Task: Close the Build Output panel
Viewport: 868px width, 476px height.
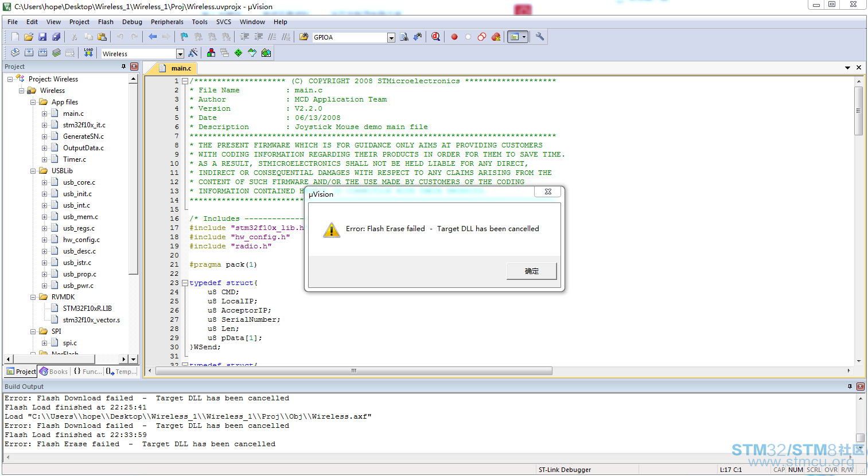Action: click(861, 387)
